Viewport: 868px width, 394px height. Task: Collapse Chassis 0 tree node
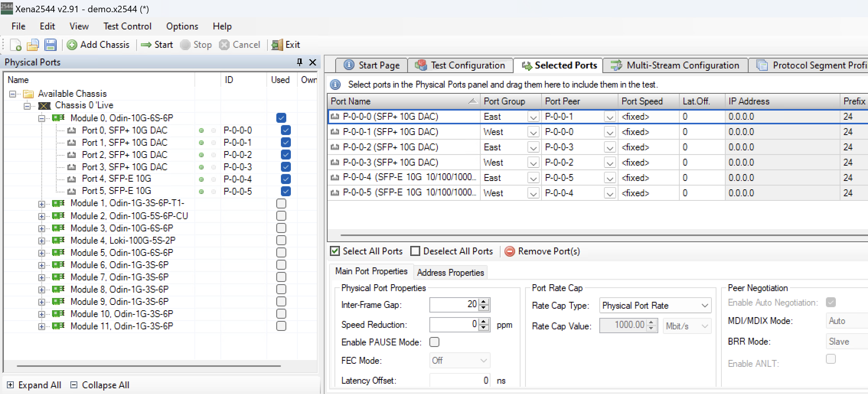coord(27,106)
